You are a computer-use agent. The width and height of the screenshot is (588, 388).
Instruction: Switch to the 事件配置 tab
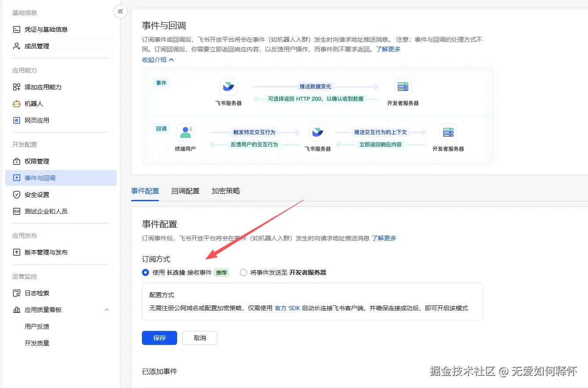click(x=145, y=191)
